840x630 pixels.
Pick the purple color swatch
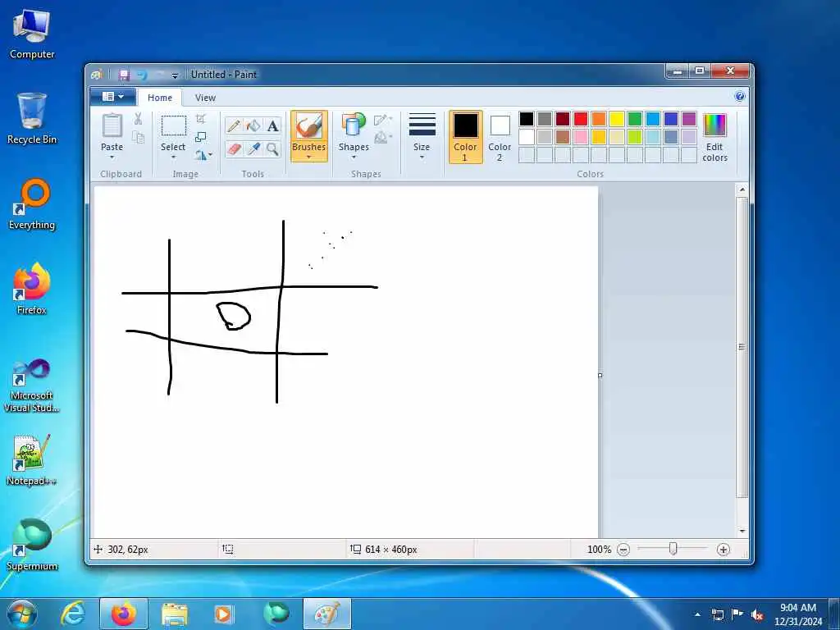click(x=689, y=119)
